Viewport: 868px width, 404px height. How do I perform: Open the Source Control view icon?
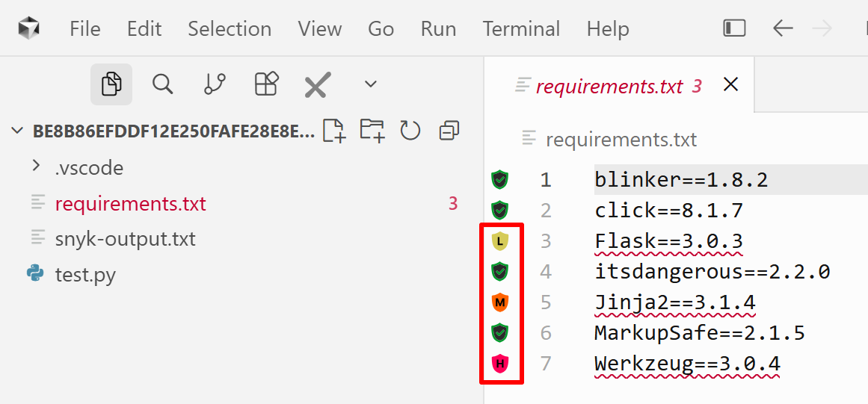tap(215, 84)
